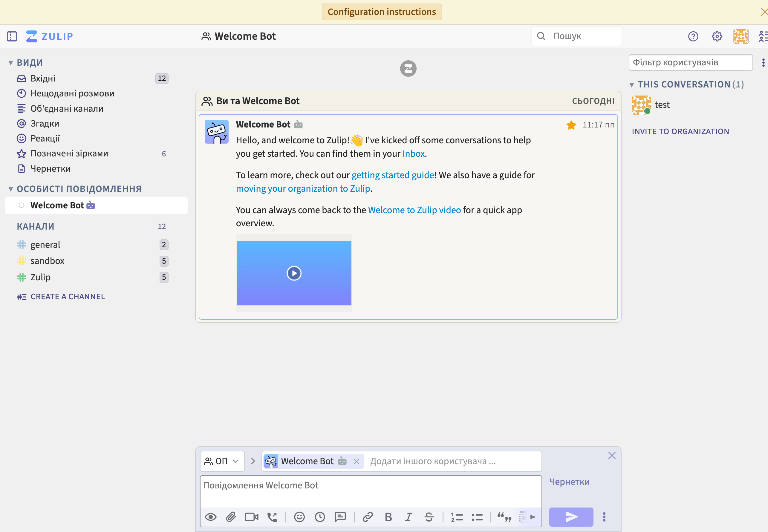Add a video call to message
The image size is (768, 532).
click(x=251, y=517)
